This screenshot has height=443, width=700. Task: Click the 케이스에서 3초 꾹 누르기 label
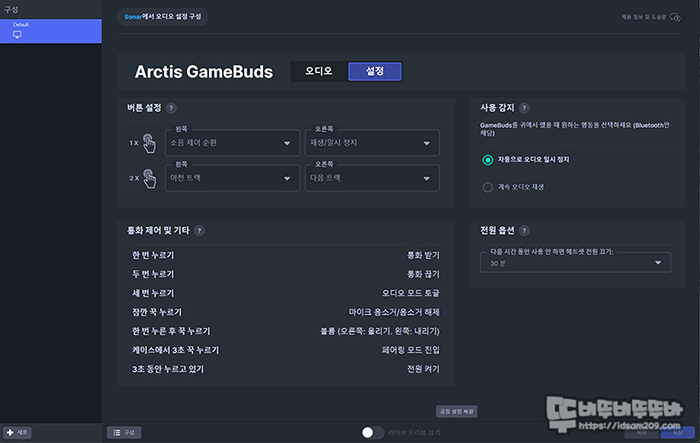point(175,350)
